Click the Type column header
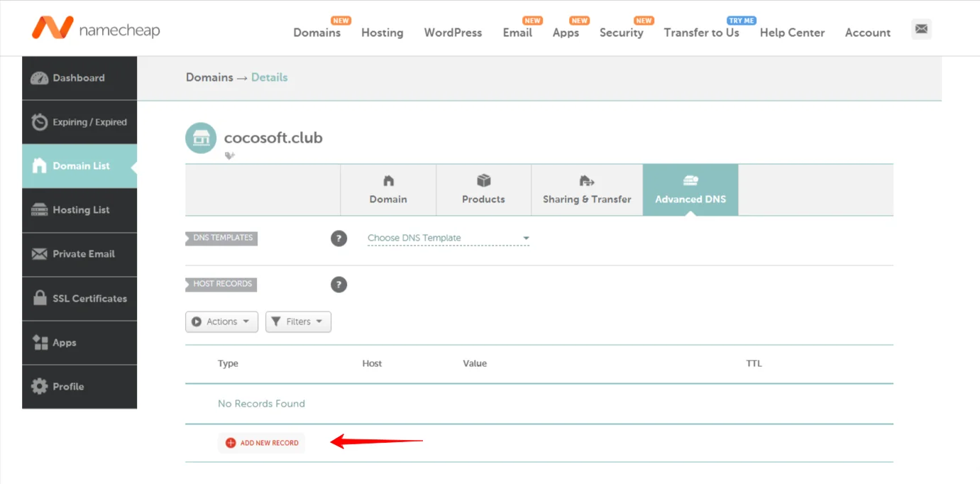 228,363
